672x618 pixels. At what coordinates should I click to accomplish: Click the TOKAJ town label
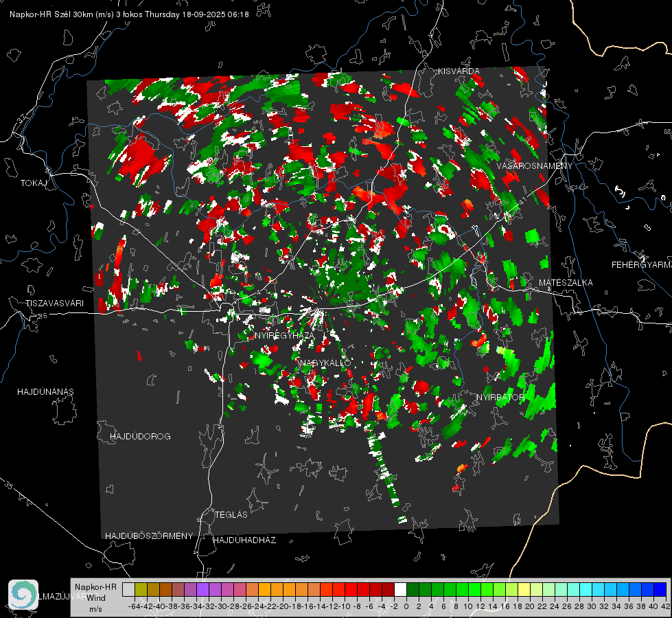pyautogui.click(x=34, y=183)
